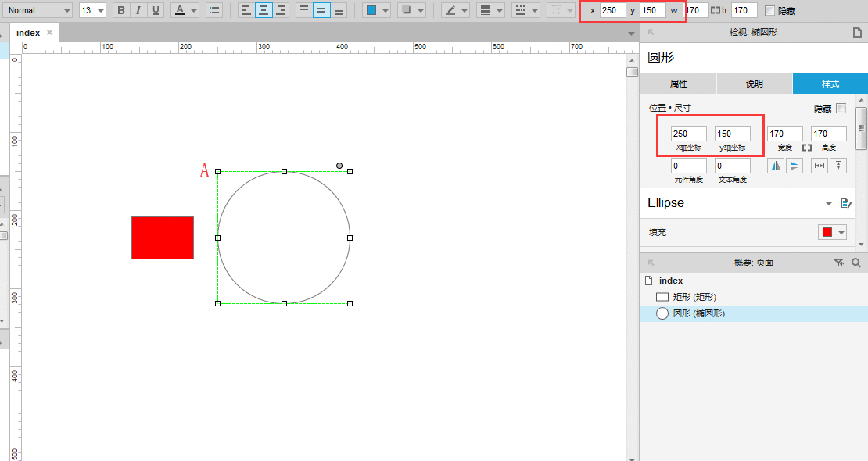The width and height of the screenshot is (868, 461).
Task: Expand the 填充 fill color dropdown arrow
Action: coord(841,232)
